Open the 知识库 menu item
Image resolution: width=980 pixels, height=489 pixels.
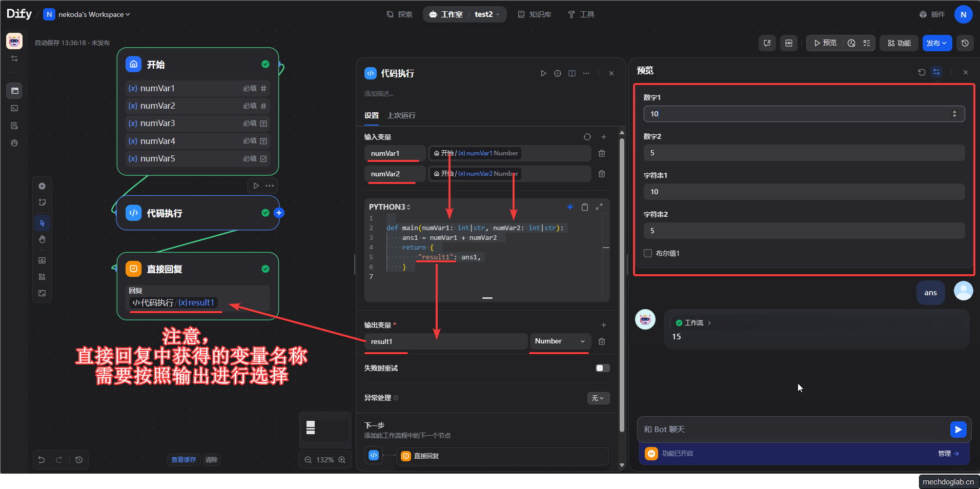[535, 14]
